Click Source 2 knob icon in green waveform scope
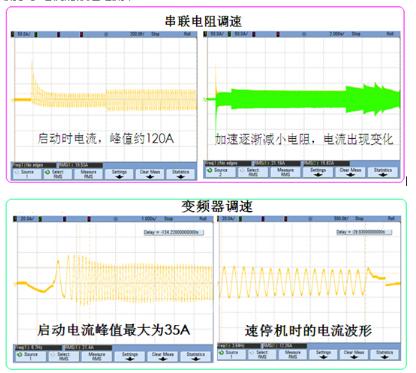Screen dimensions: 416x373 210,170
